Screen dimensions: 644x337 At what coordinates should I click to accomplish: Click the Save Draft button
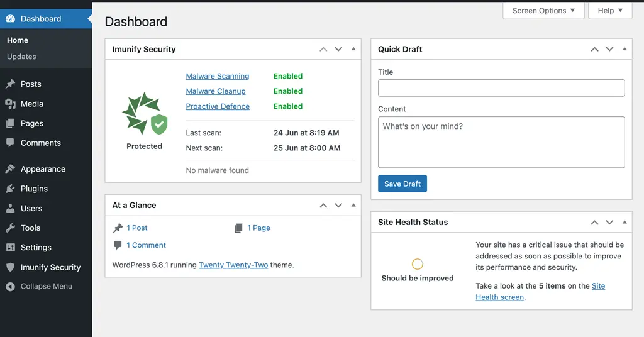click(402, 184)
